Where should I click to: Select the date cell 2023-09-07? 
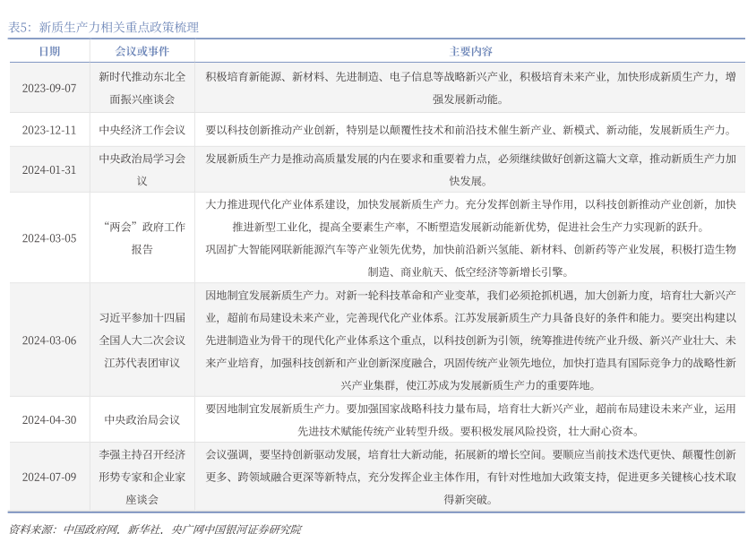click(49, 88)
